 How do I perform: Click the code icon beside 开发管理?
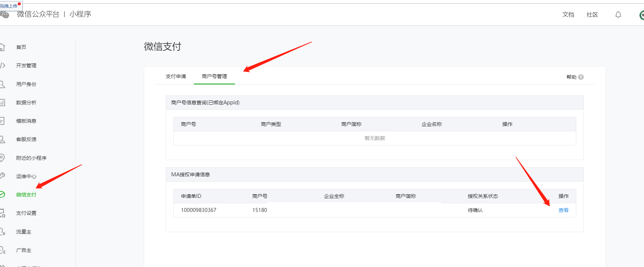tap(3, 65)
